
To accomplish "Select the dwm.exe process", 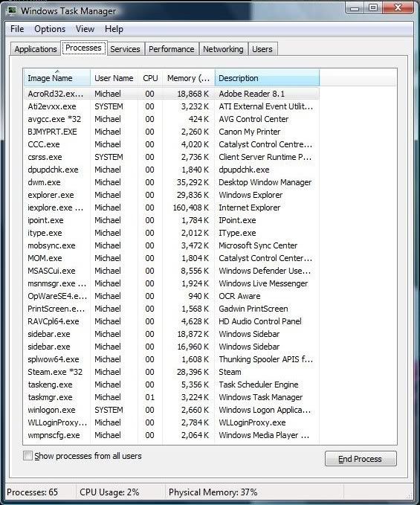I will click(172, 182).
